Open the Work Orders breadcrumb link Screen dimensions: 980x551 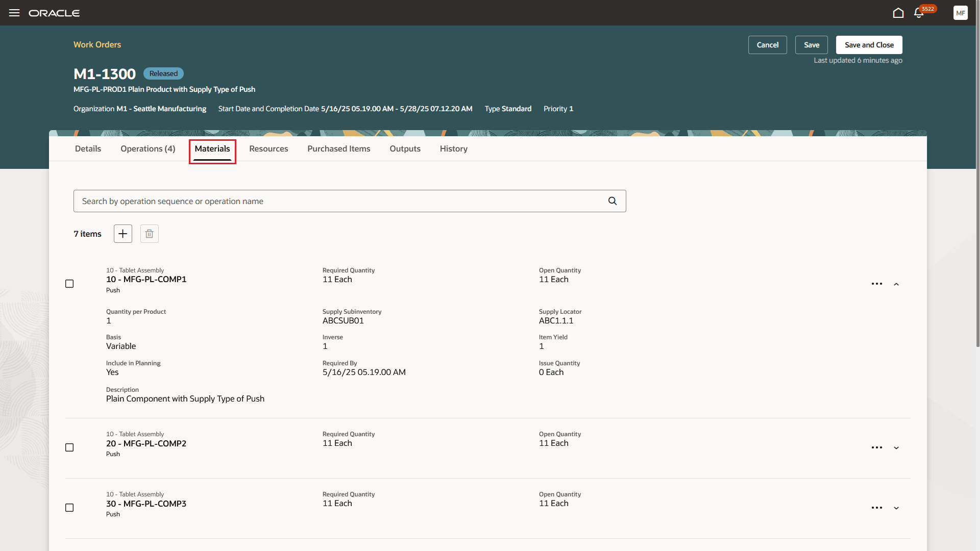97,44
